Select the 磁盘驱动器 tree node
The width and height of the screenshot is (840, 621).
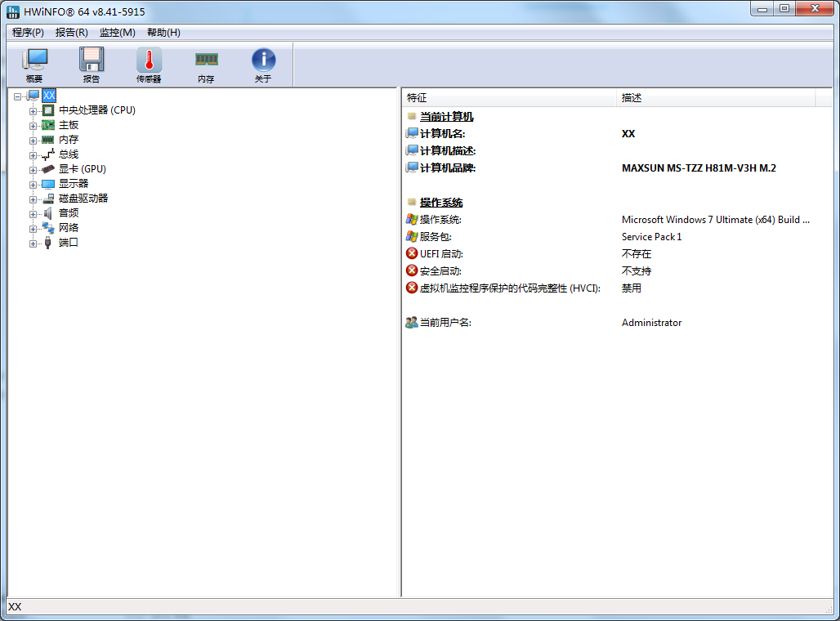pyautogui.click(x=83, y=199)
